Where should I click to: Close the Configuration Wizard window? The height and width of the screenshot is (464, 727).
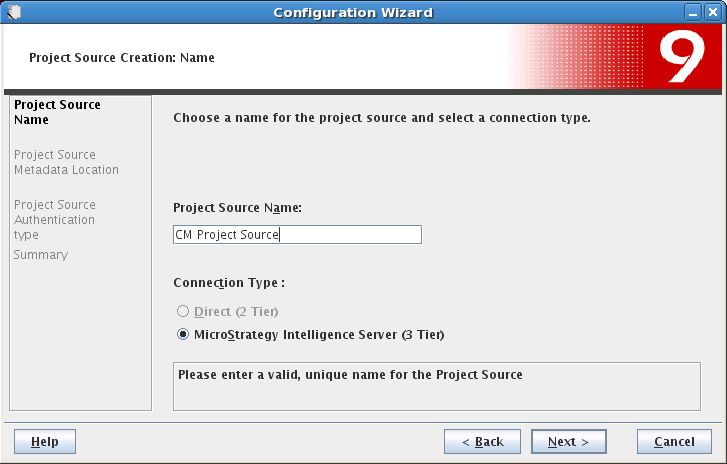pos(713,13)
